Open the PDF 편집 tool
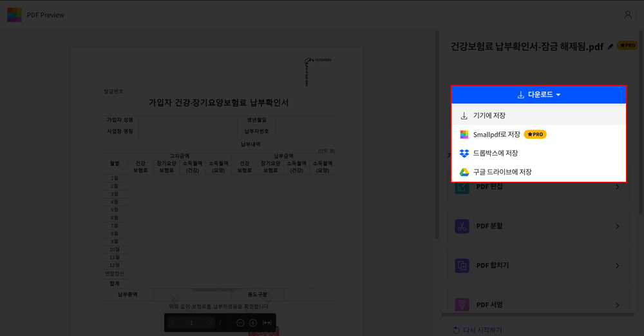 (538, 187)
